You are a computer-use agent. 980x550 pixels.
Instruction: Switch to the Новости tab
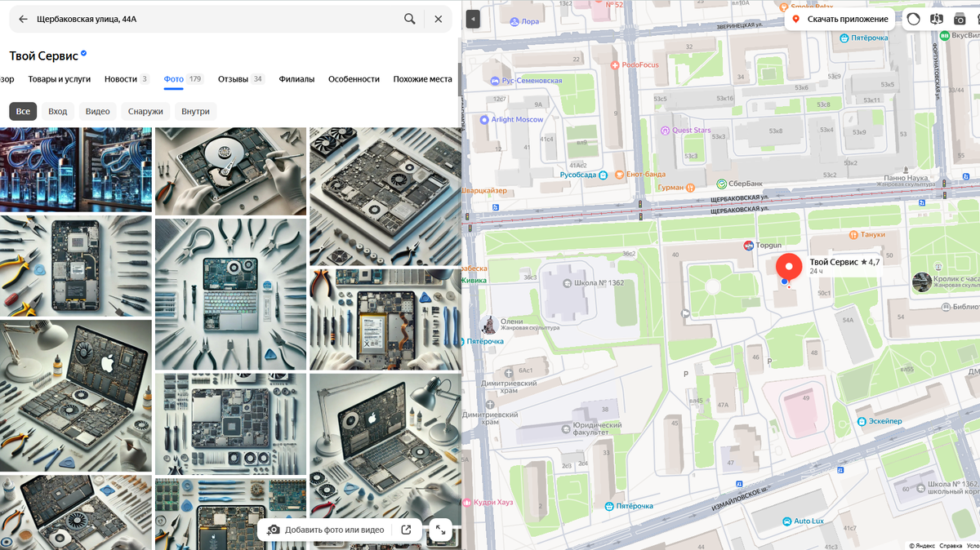[x=127, y=79]
